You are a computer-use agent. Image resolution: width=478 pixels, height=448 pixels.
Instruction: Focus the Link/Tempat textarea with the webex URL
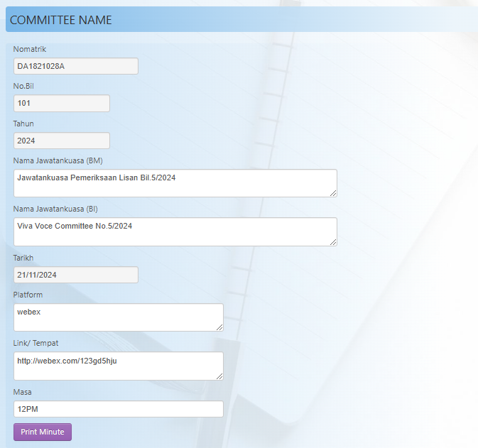(x=118, y=366)
